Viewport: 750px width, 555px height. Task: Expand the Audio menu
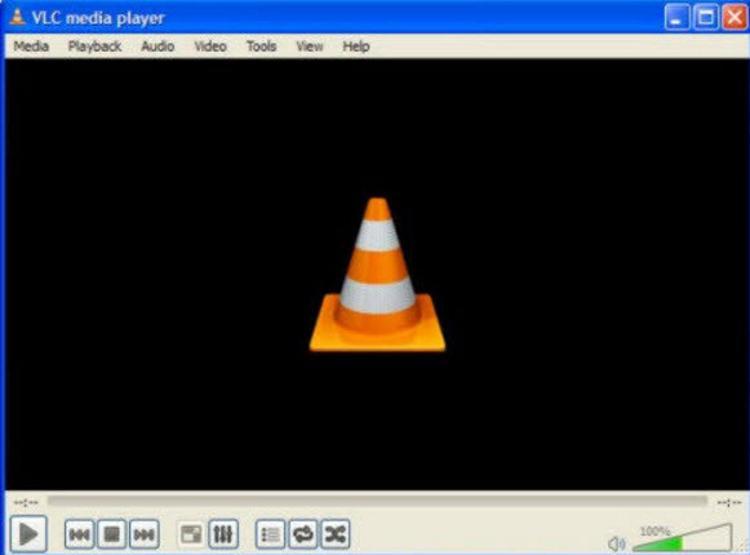(x=157, y=46)
